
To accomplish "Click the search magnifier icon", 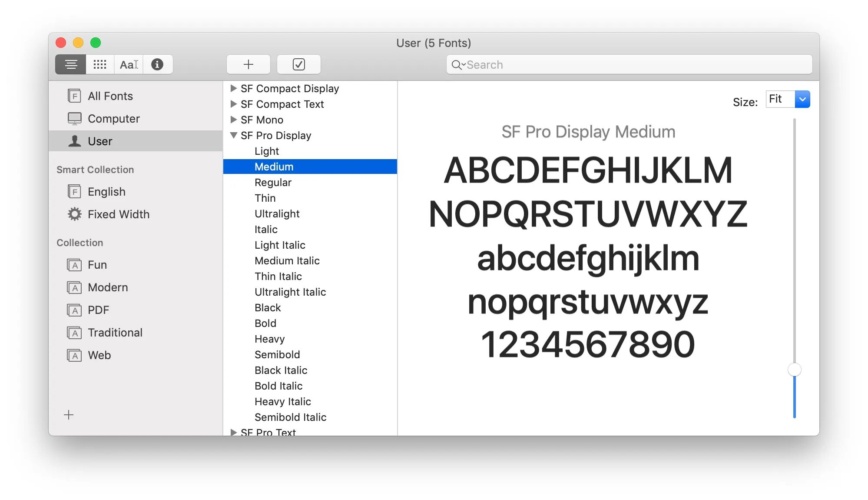I will pos(455,64).
